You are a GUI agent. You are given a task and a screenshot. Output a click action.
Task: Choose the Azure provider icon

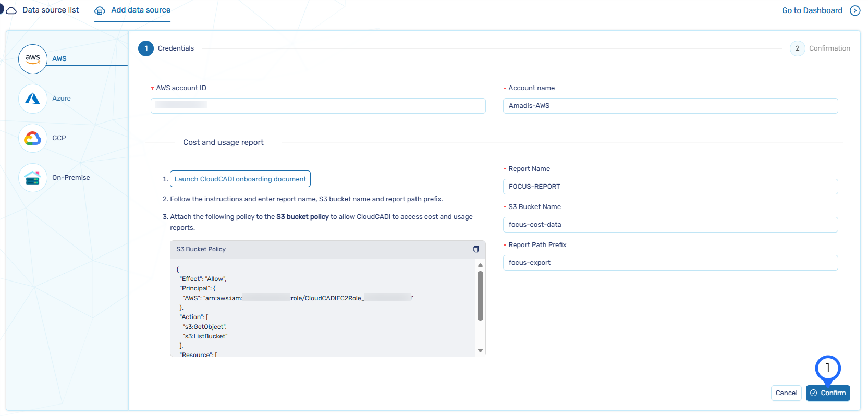click(33, 99)
